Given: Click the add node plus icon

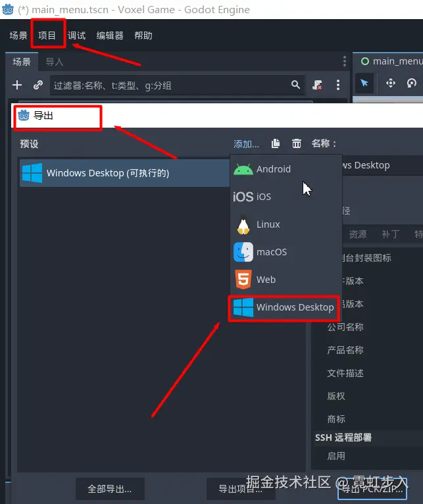Looking at the screenshot, I should pos(17,85).
